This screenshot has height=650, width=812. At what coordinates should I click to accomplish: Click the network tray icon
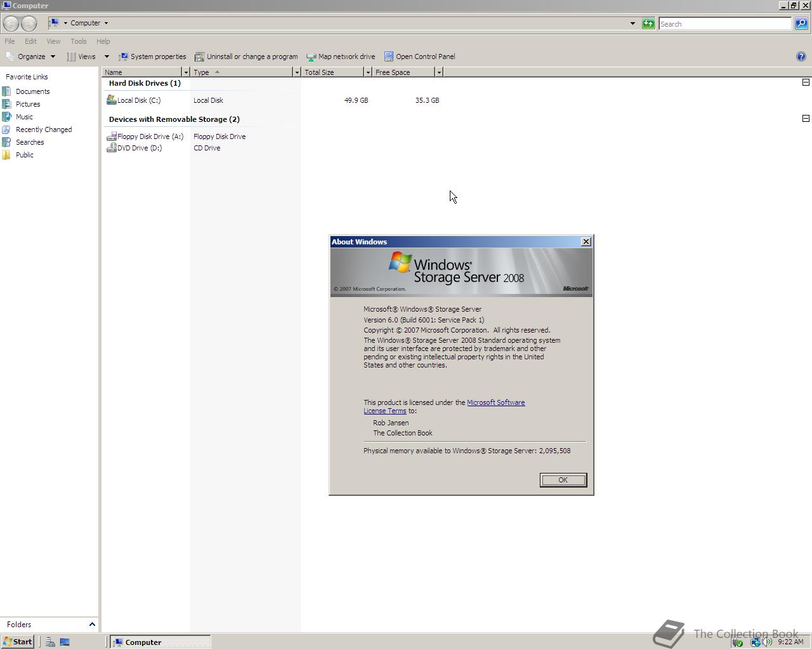coord(755,642)
